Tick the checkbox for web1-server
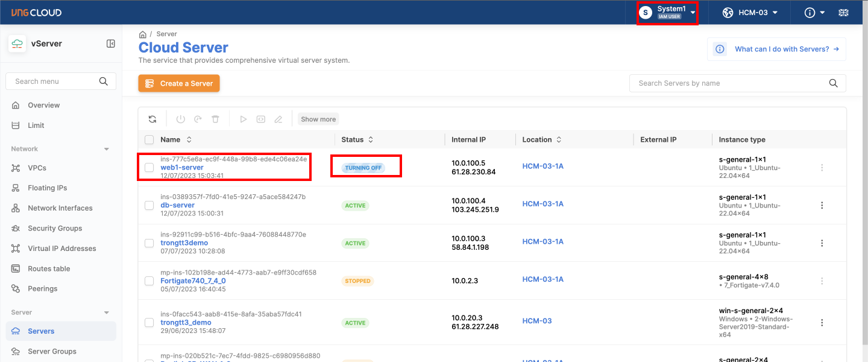The image size is (868, 362). coord(149,168)
